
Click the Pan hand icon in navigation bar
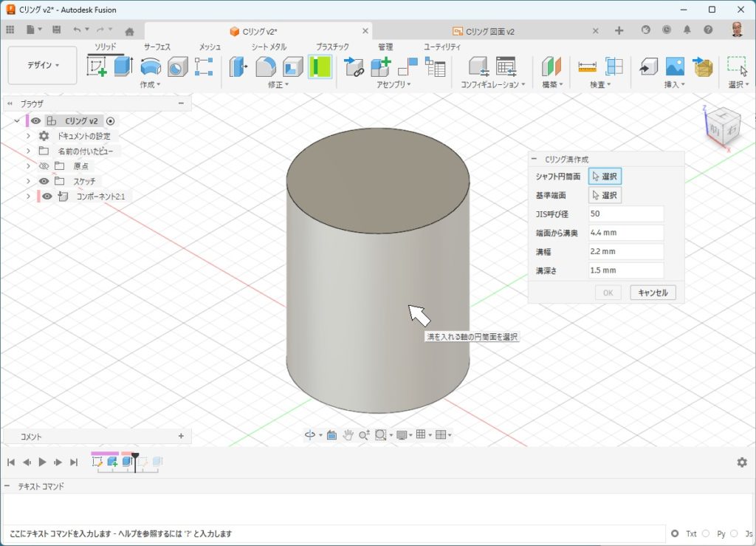(347, 435)
